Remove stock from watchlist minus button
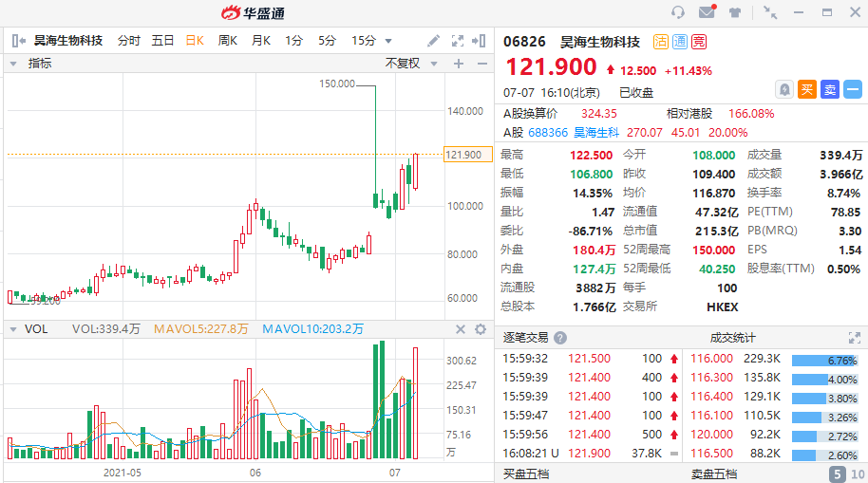This screenshot has width=868, height=483. point(853,89)
